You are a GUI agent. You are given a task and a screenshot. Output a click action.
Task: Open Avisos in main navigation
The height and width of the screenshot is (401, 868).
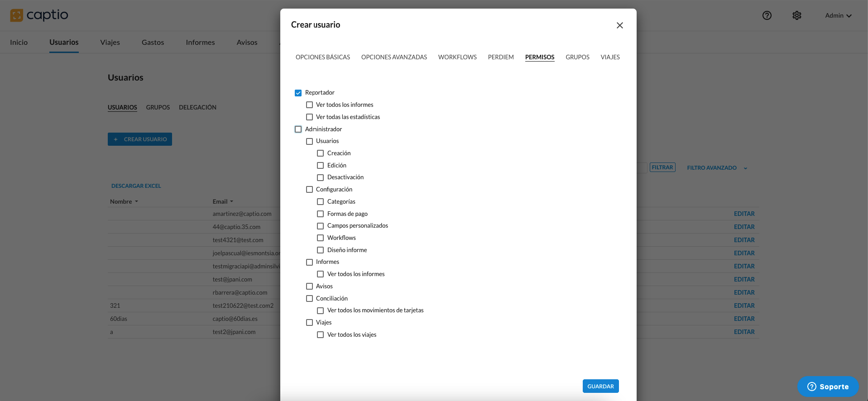click(x=247, y=43)
